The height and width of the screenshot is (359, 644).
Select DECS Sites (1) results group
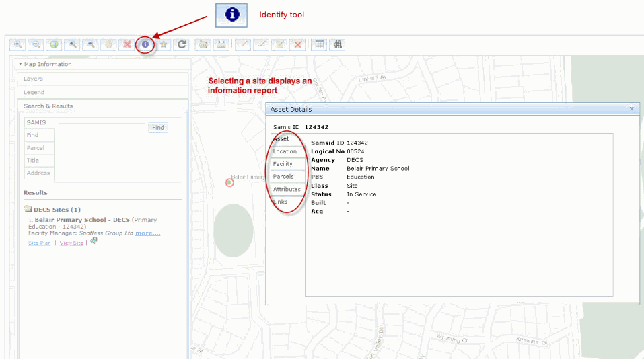pyautogui.click(x=57, y=210)
